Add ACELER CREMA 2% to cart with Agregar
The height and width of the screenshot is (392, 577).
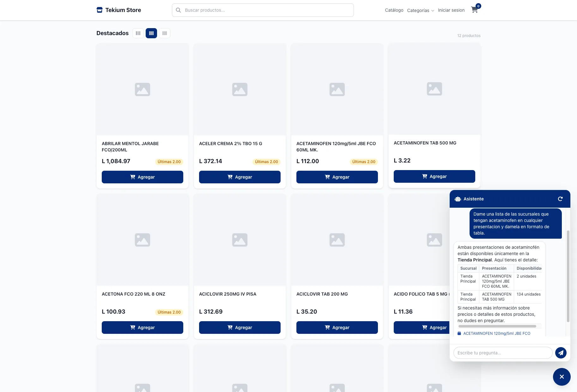[x=240, y=177]
